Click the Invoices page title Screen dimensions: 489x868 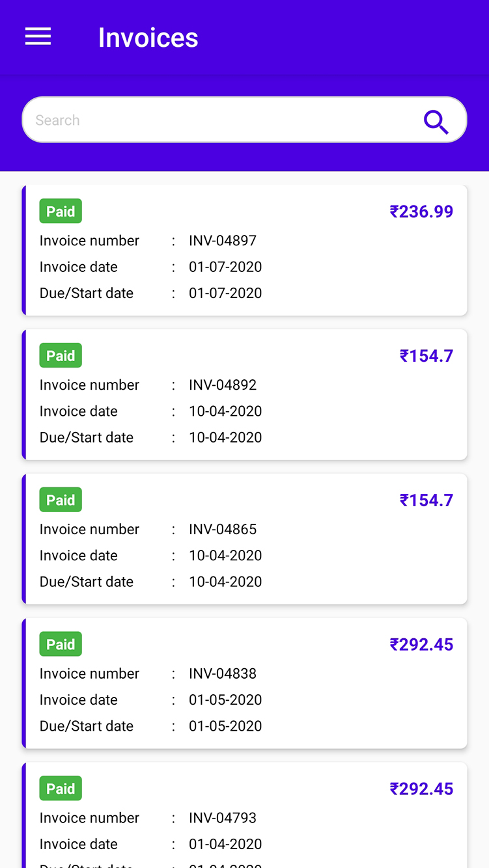(x=148, y=38)
